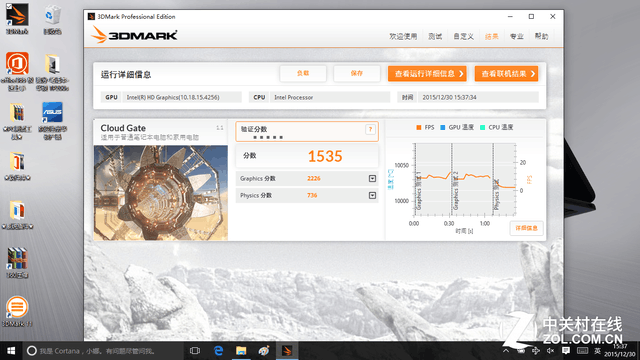Open the Recycle Bin desktop icon
The height and width of the screenshot is (360, 640).
pyautogui.click(x=52, y=18)
